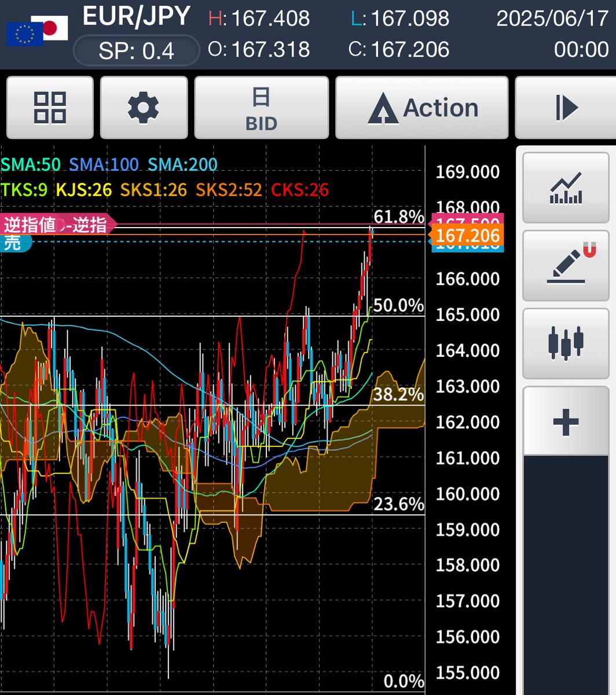Tap the high price value 167.408
This screenshot has height=695, width=616.
[x=271, y=19]
